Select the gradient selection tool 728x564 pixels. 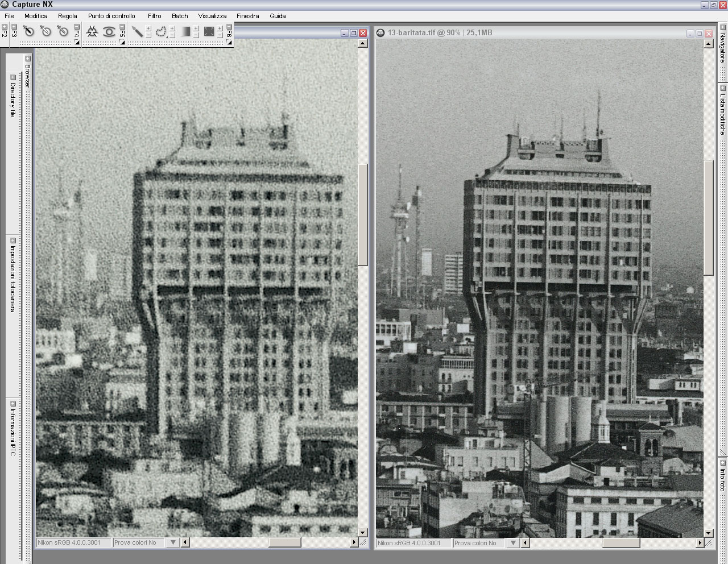[x=185, y=32]
